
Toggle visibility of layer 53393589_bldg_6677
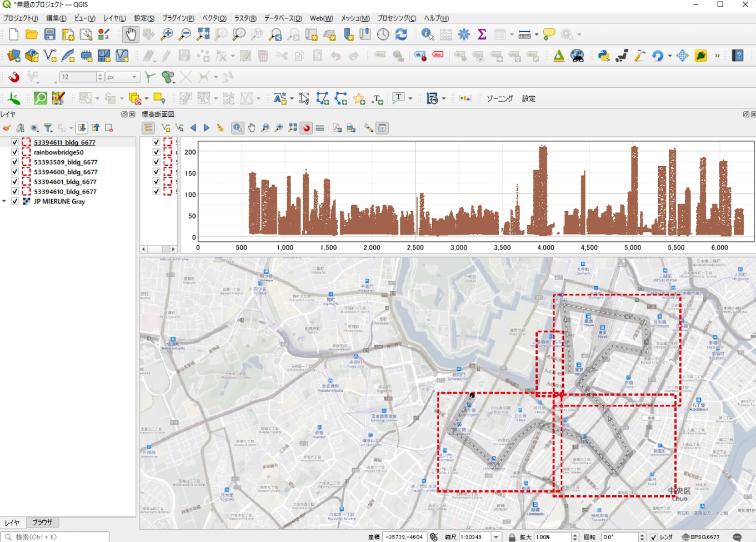[x=15, y=162]
